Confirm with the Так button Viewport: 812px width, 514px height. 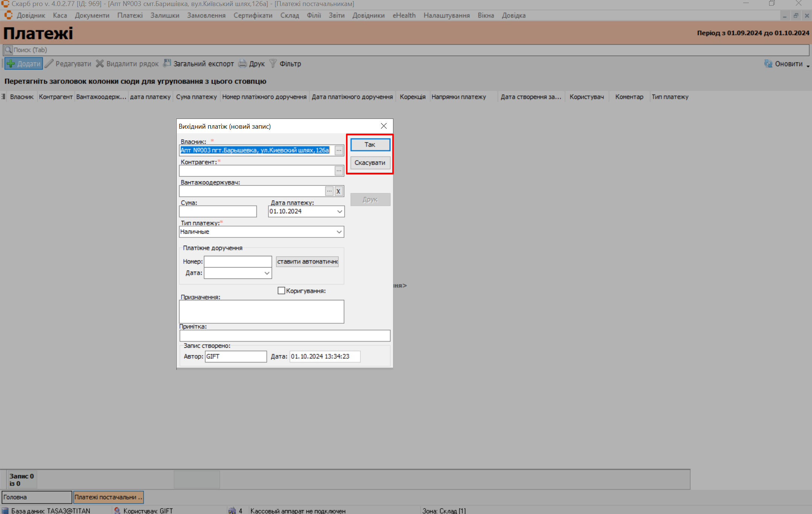click(370, 144)
